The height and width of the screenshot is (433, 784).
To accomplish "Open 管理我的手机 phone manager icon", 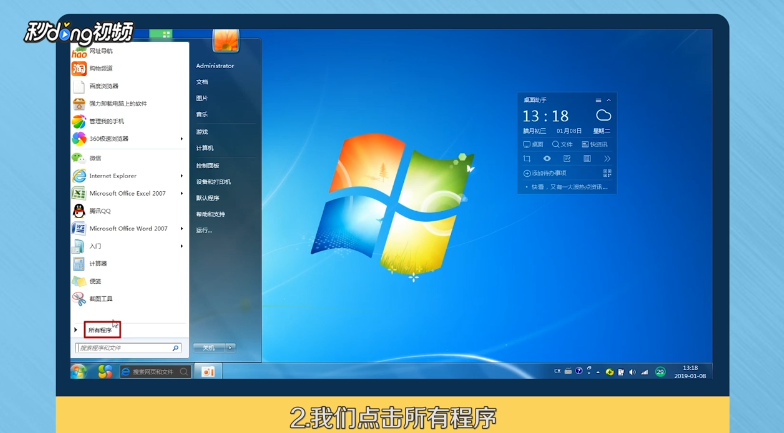I will (x=79, y=121).
